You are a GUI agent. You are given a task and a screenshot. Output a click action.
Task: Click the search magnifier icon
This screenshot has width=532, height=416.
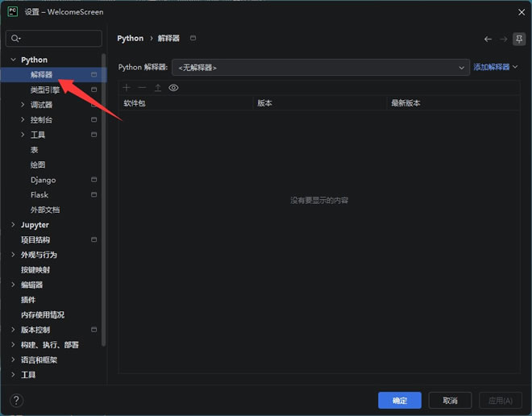[x=15, y=39]
